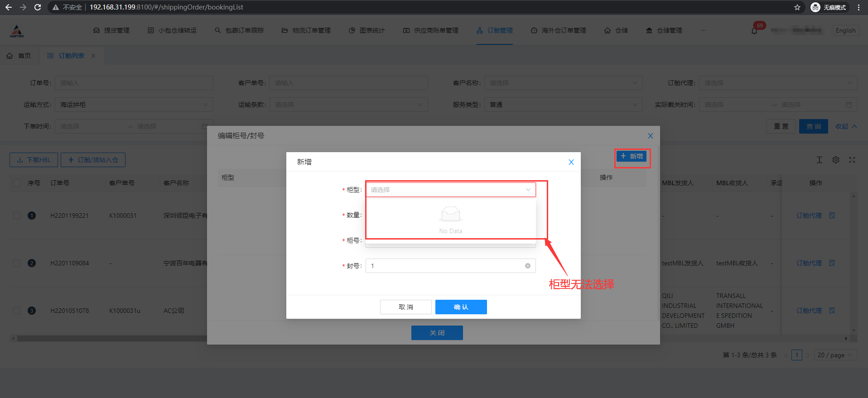Toggle the select-all checkbox in table header
Viewport: 868px width, 398px height.
[17, 183]
